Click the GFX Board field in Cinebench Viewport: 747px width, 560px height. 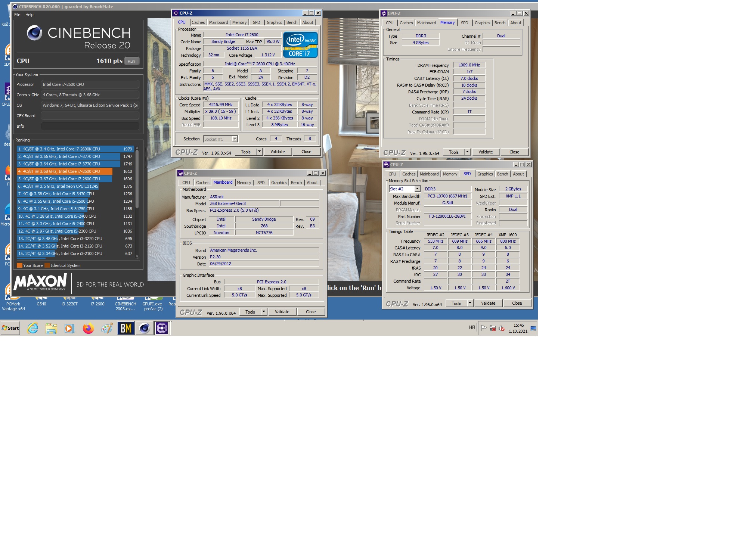click(x=90, y=116)
